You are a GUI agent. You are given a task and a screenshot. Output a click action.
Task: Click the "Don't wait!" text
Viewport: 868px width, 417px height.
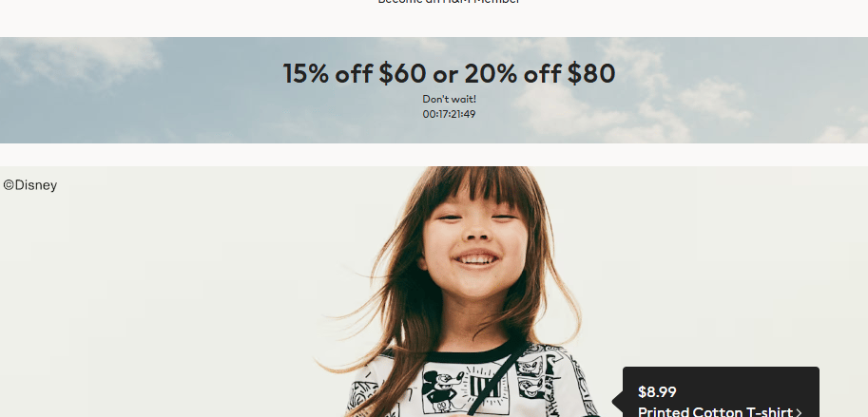pos(449,99)
